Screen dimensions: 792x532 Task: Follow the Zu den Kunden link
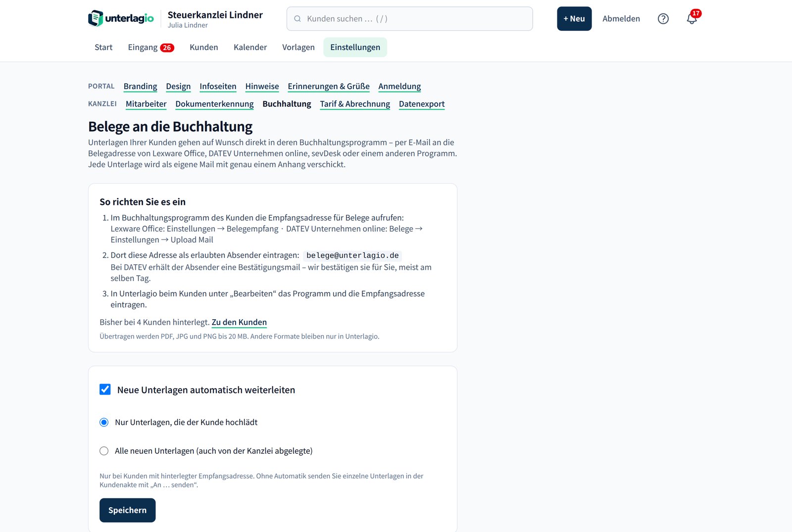(x=239, y=323)
